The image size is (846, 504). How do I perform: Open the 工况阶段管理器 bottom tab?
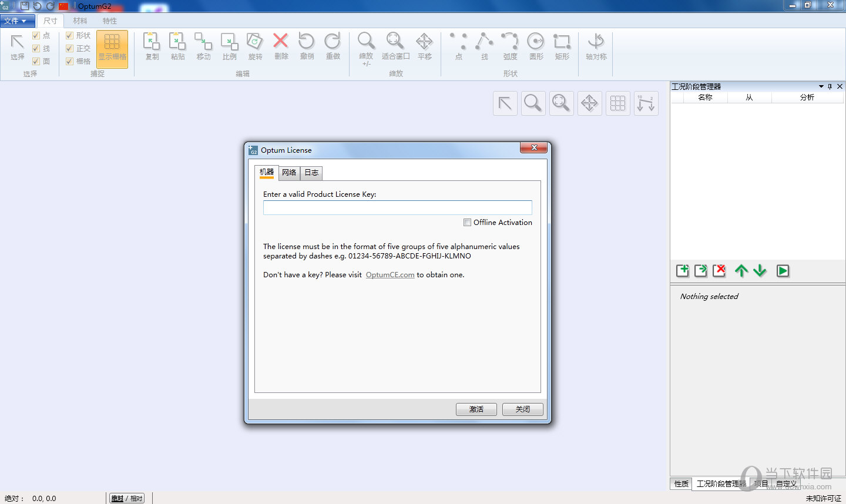(x=721, y=484)
